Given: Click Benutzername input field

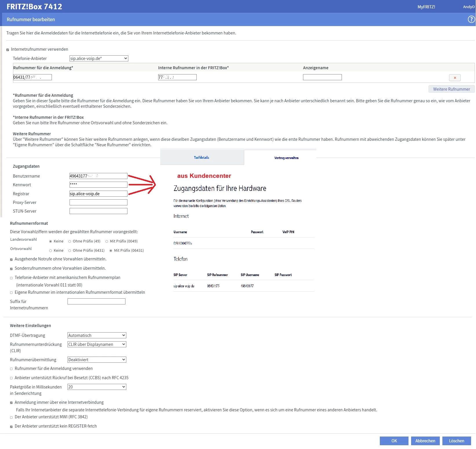Looking at the screenshot, I should pyautogui.click(x=99, y=176).
